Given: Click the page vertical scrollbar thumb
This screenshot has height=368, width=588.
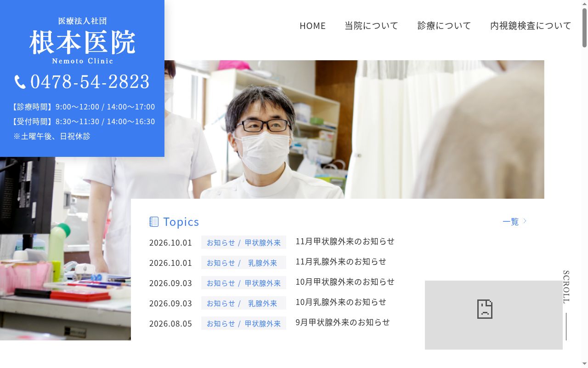Looking at the screenshot, I should (x=584, y=28).
